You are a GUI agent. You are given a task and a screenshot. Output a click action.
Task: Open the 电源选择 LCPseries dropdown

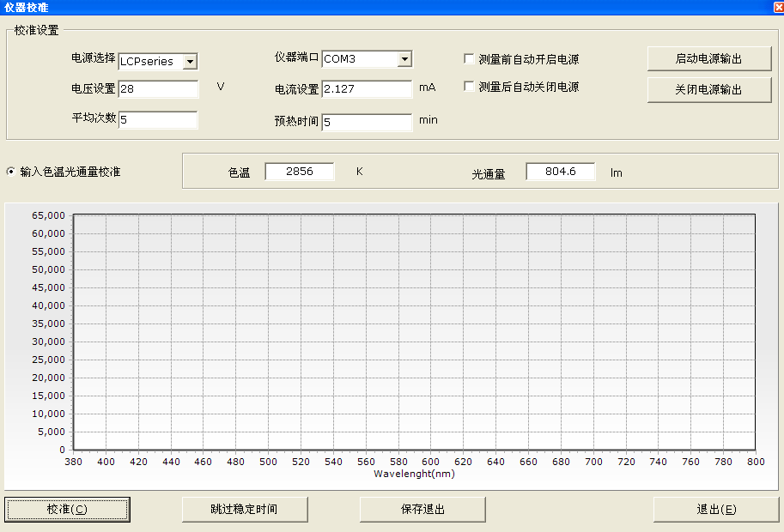click(191, 61)
